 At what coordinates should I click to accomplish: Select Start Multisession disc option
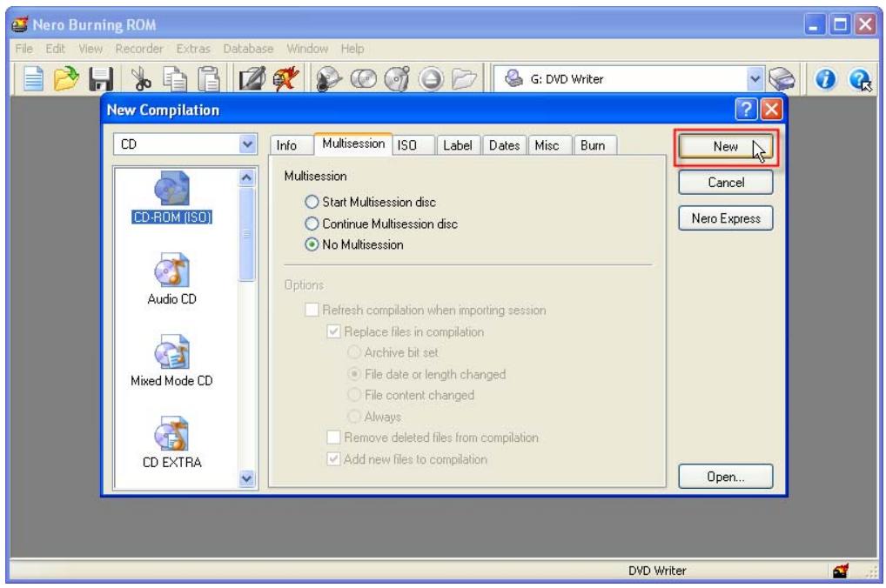click(370, 202)
